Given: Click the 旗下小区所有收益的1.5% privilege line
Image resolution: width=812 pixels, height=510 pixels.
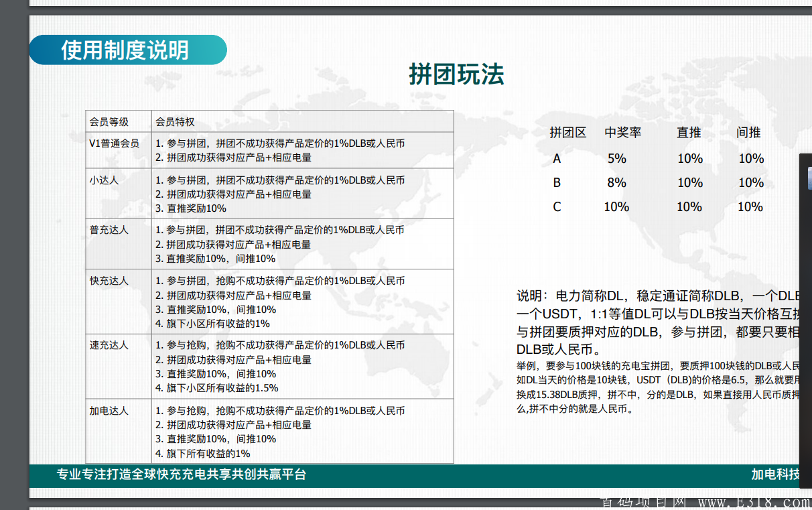Looking at the screenshot, I should [x=217, y=388].
